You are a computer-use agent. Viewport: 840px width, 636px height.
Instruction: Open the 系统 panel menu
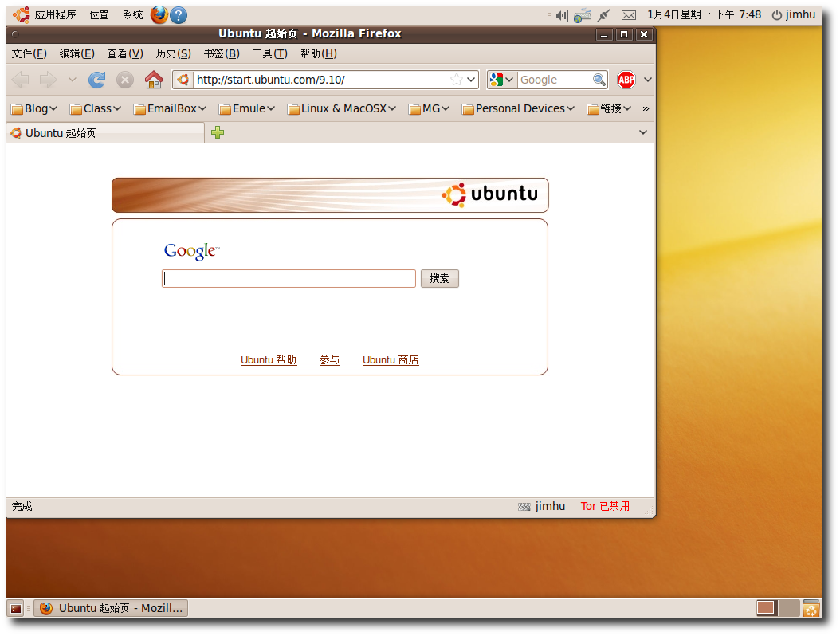133,14
